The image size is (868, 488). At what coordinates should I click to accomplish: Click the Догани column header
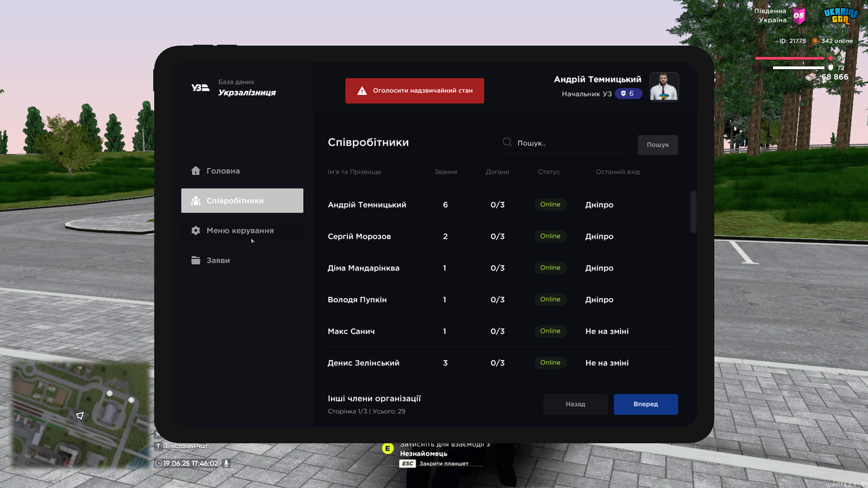(x=498, y=172)
